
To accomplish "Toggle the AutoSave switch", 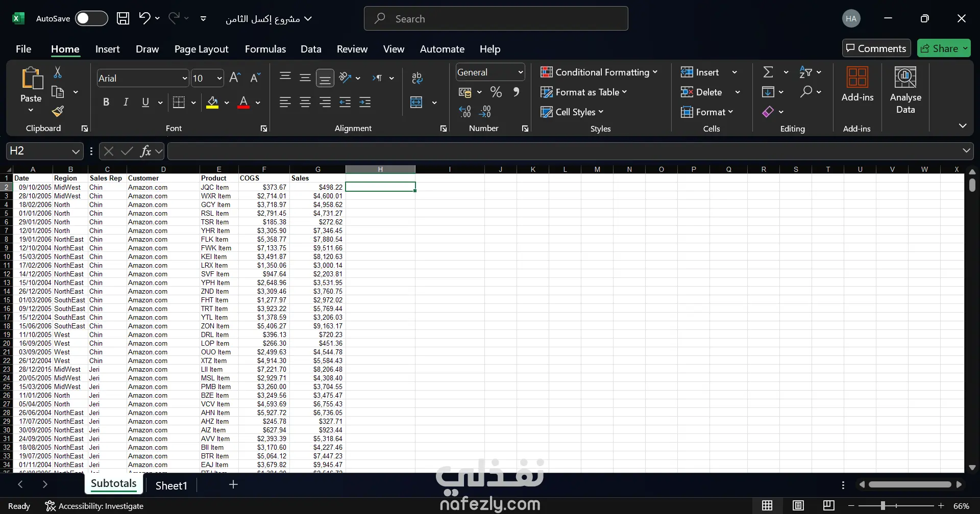I will point(91,18).
